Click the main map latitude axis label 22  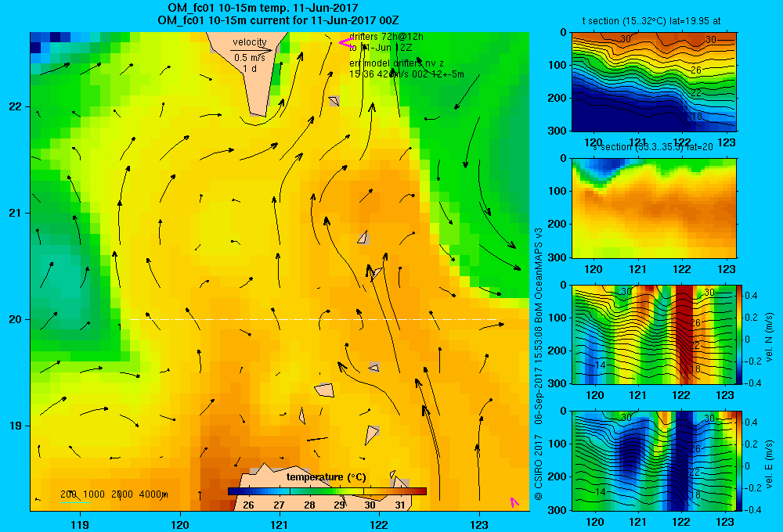pyautogui.click(x=15, y=106)
